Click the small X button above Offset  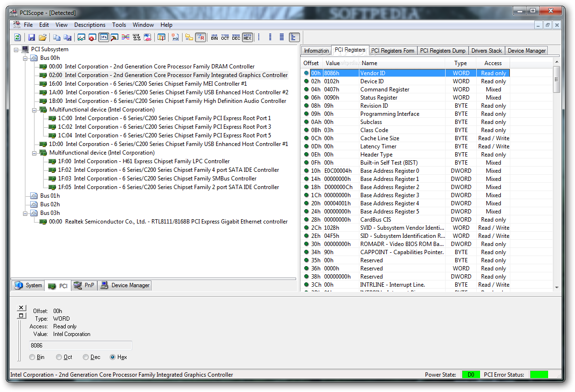pyautogui.click(x=21, y=308)
